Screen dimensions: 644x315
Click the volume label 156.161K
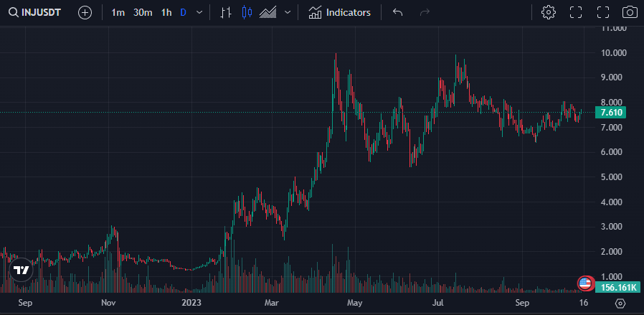tap(617, 288)
